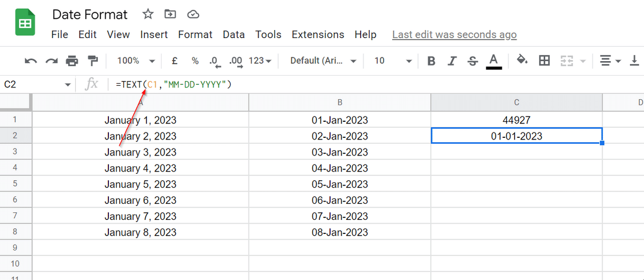
Task: Open the 100% zoom dropdown
Action: click(x=136, y=61)
